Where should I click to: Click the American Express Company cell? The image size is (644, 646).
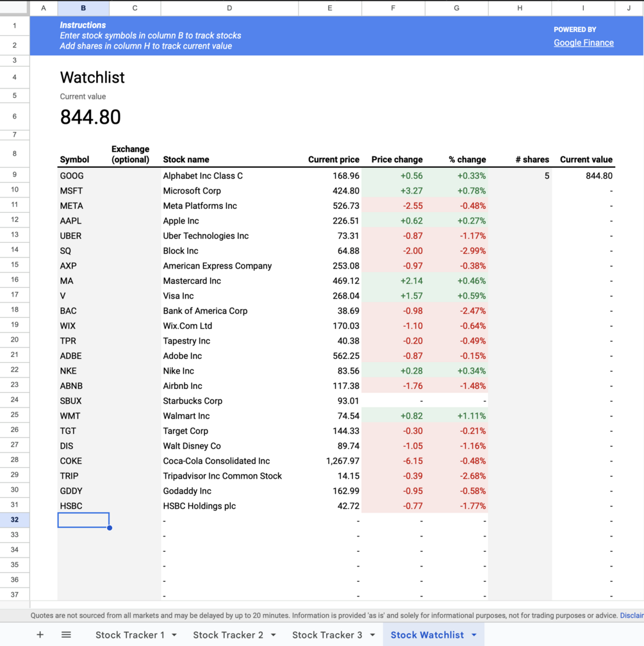click(x=229, y=266)
